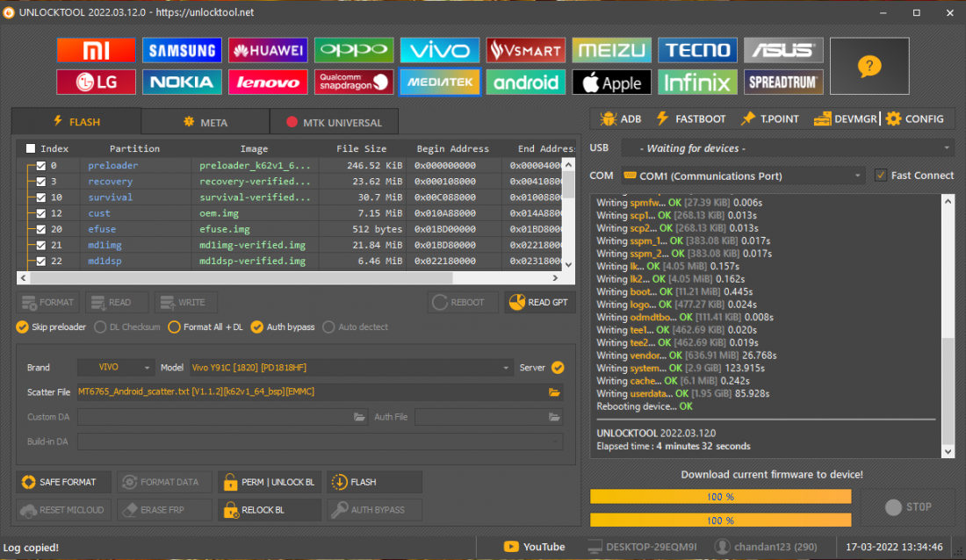Select the Samsung brand icon

[182, 50]
